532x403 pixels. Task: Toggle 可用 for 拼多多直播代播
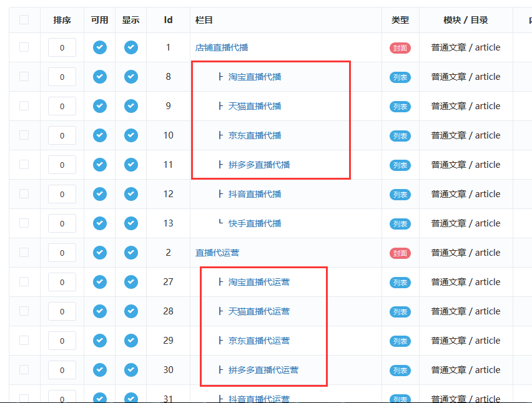point(100,165)
